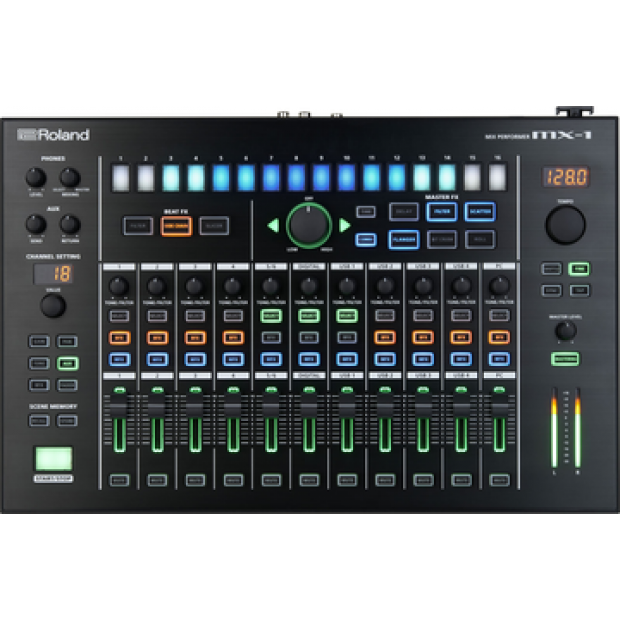
Task: Enable the Master FX Delay button
Action: [x=404, y=212]
